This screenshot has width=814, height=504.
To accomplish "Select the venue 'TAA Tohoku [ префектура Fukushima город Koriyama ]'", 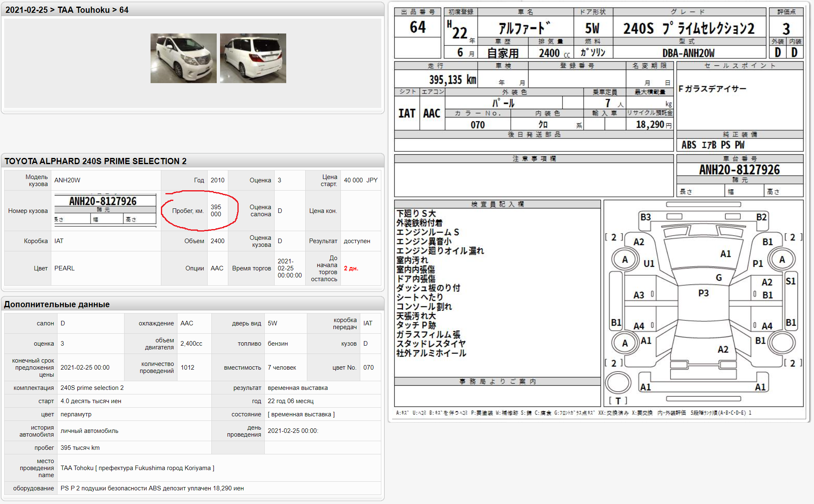I will pyautogui.click(x=137, y=468).
